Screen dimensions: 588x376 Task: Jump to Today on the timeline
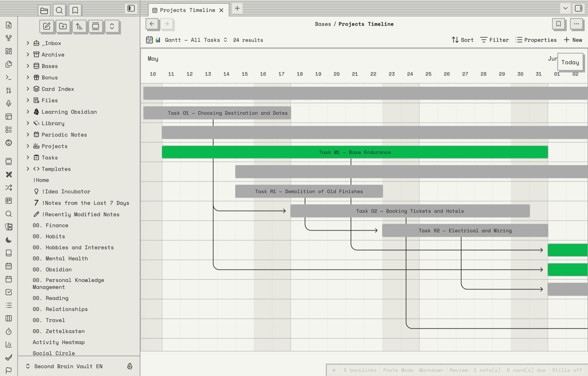tap(570, 62)
